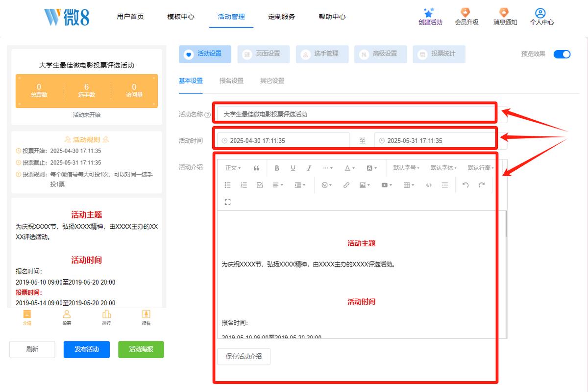Screen dimensions: 588x392
Task: Switch to 其它设置 sub-tab
Action: click(272, 81)
